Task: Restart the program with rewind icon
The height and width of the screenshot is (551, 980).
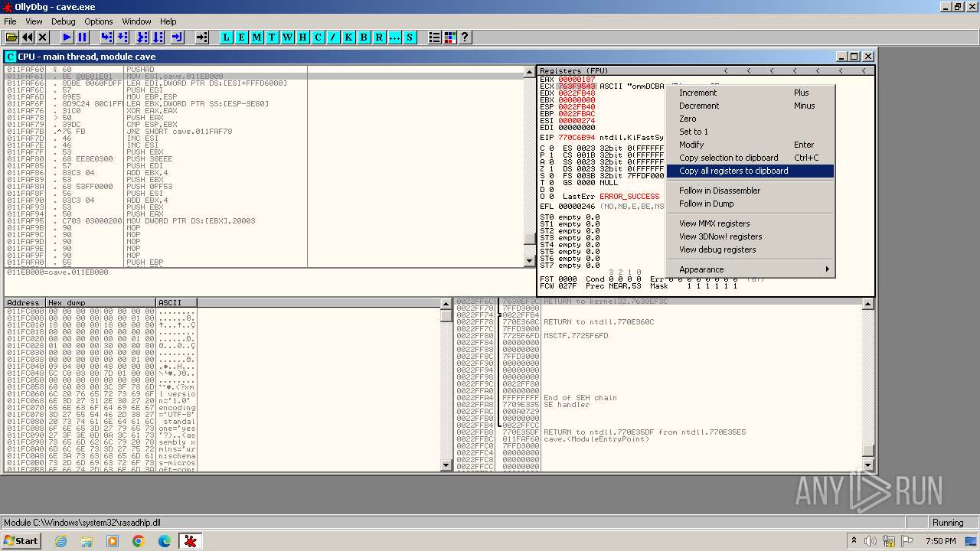Action: [28, 37]
